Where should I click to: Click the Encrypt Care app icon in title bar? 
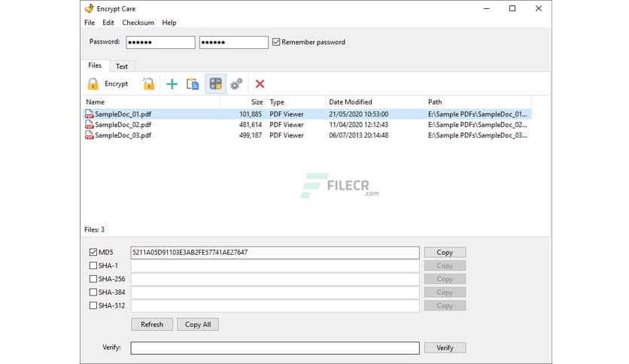(x=90, y=8)
